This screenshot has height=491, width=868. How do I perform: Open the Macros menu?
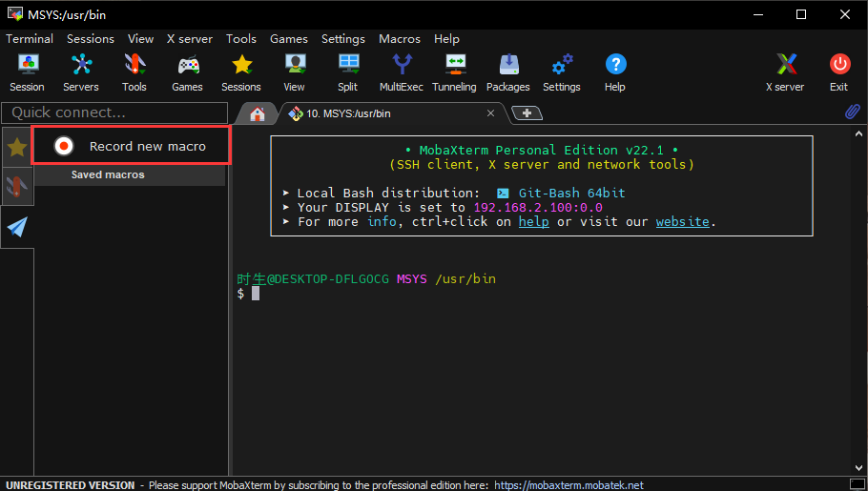(400, 39)
